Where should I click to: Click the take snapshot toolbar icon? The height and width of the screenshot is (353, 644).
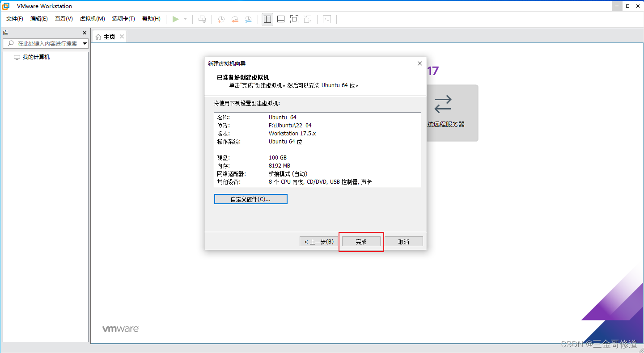tap(221, 19)
